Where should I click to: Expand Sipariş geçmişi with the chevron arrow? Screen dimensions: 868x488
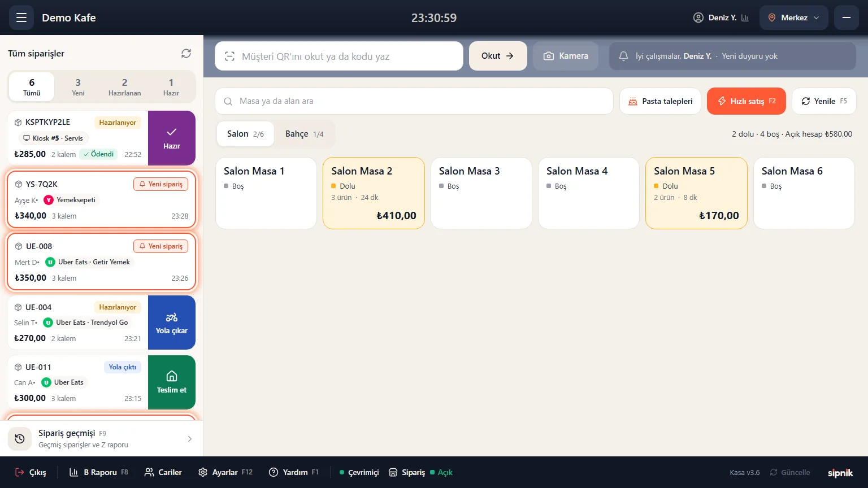pos(189,439)
